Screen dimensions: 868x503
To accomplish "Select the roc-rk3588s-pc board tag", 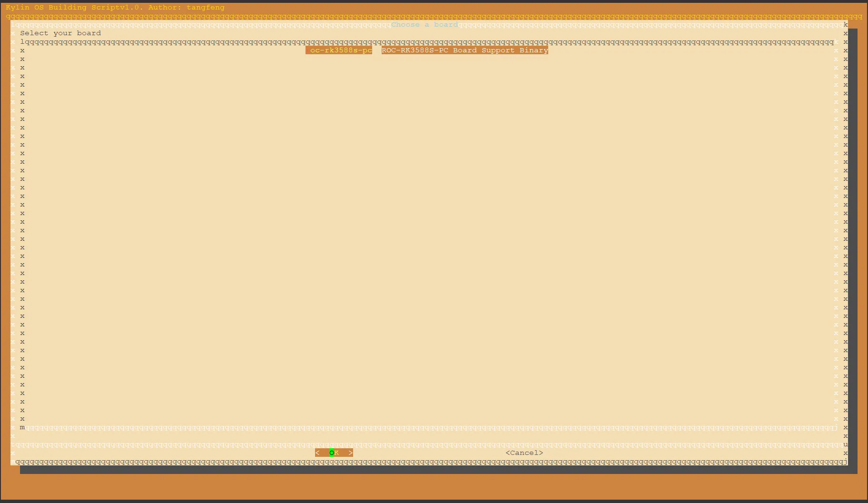I will click(x=339, y=50).
